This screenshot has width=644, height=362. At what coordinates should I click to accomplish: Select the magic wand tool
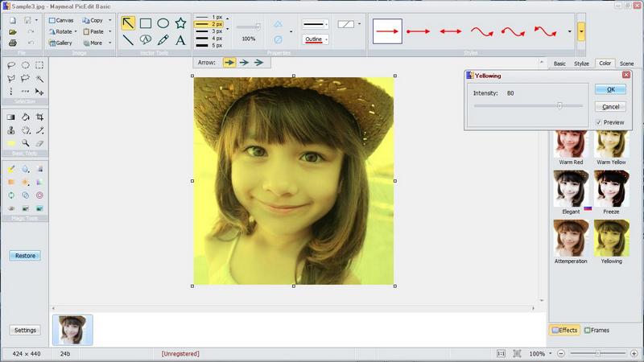click(39, 78)
